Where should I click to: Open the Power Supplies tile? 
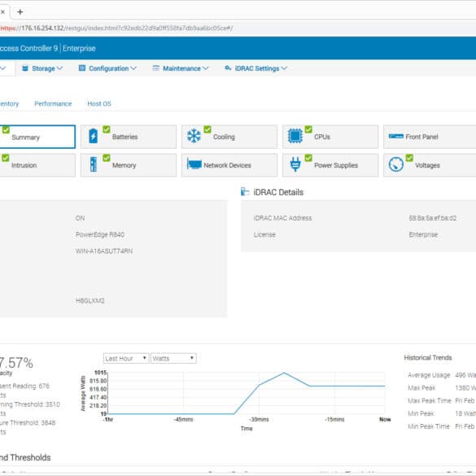point(330,165)
